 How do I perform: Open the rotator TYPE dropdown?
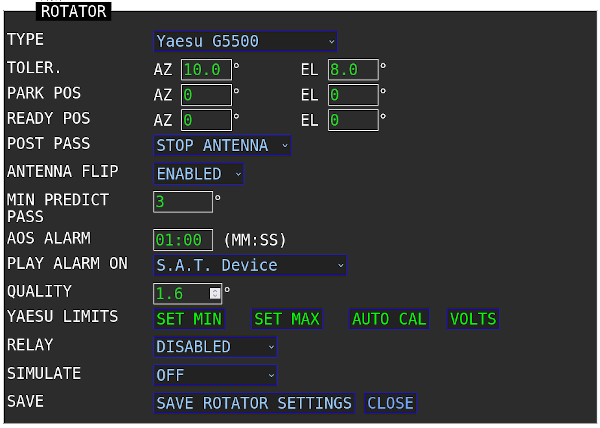(x=245, y=42)
